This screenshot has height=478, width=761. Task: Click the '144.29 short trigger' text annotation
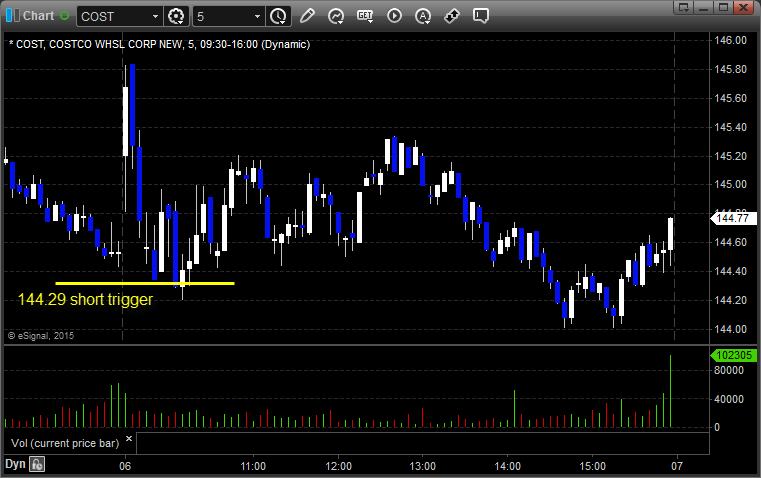point(85,299)
